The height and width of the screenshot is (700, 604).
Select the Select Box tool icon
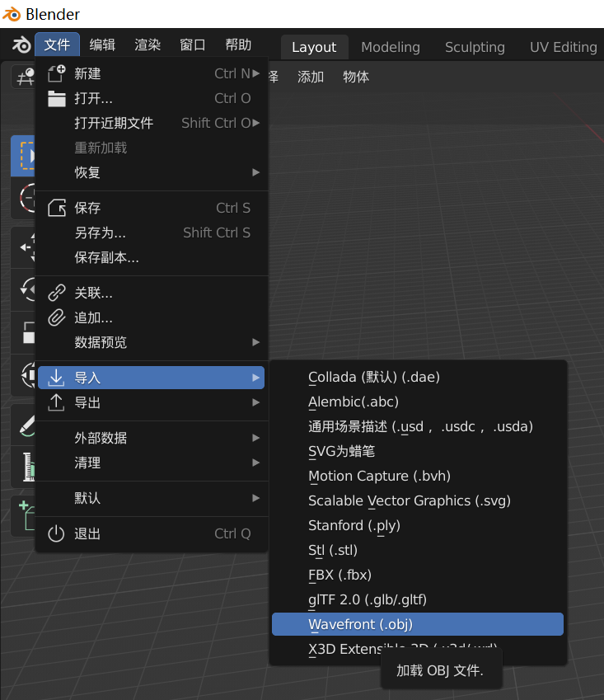click(25, 156)
